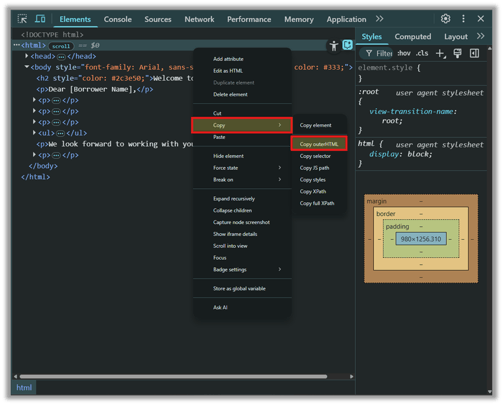Expand the head element node
This screenshot has height=405, width=503.
(x=26, y=56)
